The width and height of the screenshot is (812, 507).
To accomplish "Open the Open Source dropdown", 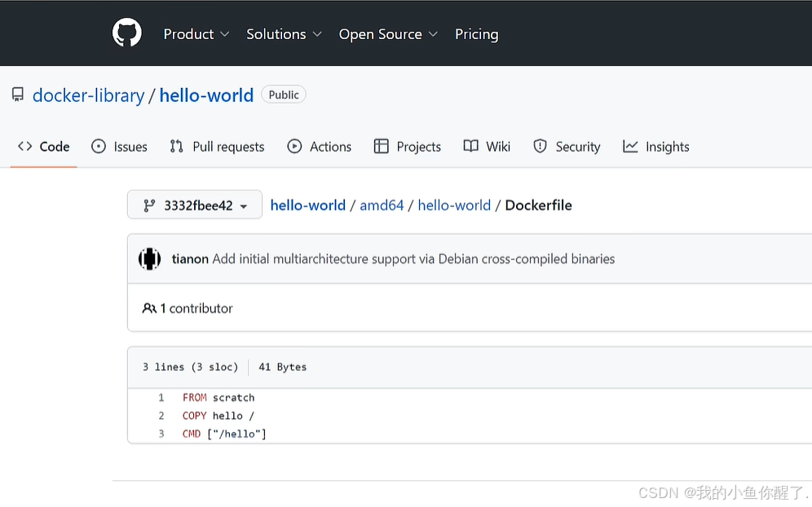I will coord(388,34).
